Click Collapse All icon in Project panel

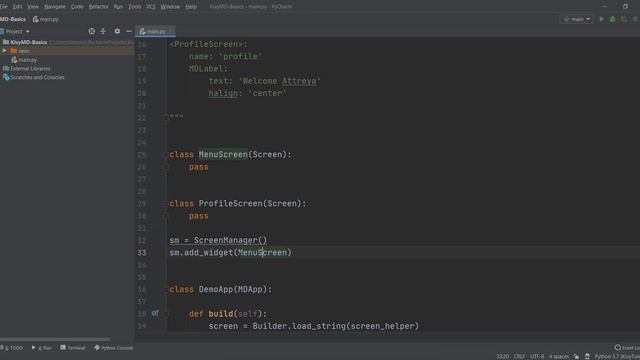[103, 31]
